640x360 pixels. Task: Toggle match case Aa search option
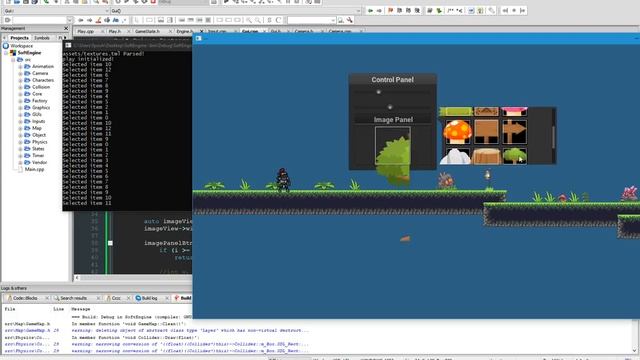(x=116, y=20)
